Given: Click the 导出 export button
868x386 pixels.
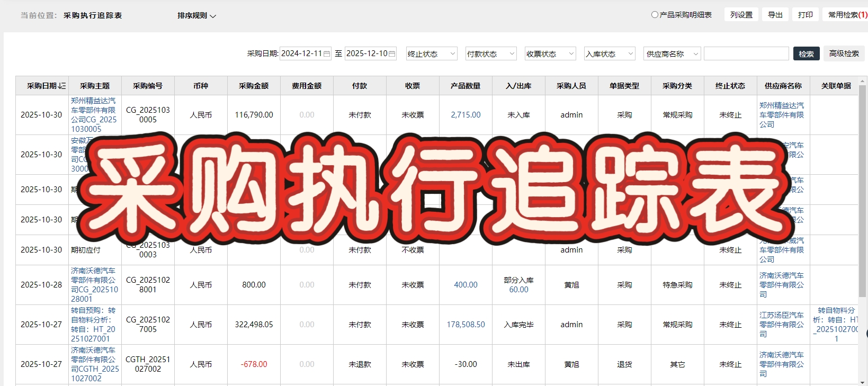Looking at the screenshot, I should pyautogui.click(x=775, y=15).
